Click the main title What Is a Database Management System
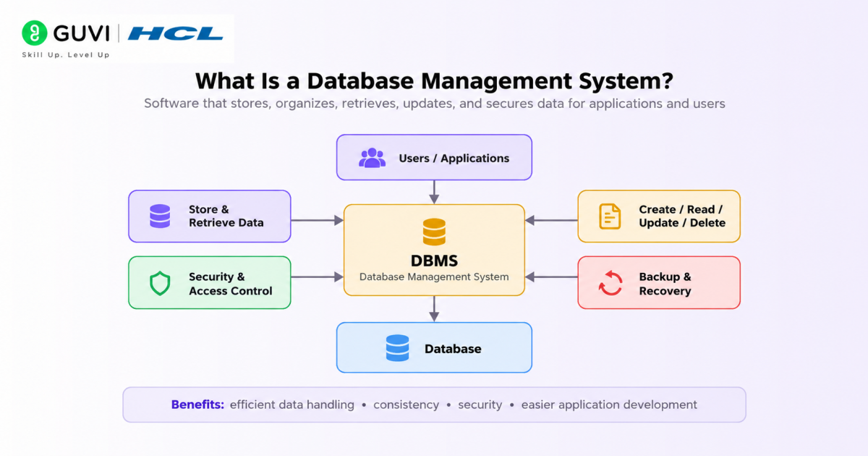The width and height of the screenshot is (868, 456). tap(434, 80)
